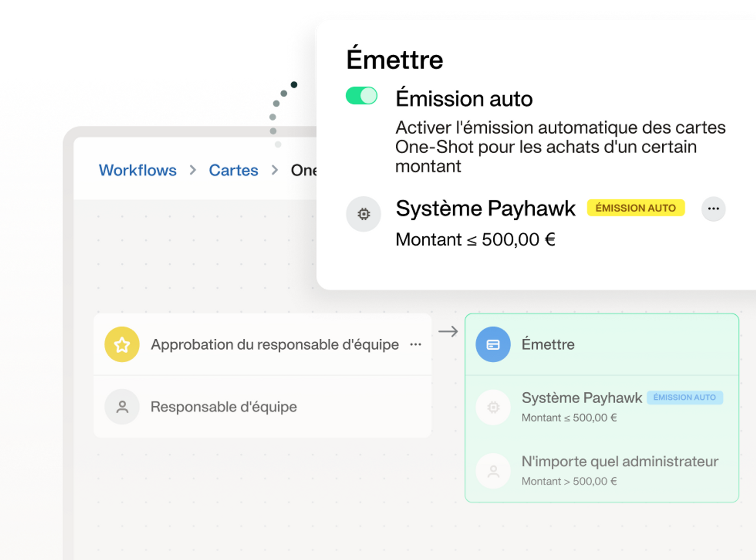Click the yellow ÉMISSION AUTO badge
Screen dimensions: 756x560
pos(636,208)
